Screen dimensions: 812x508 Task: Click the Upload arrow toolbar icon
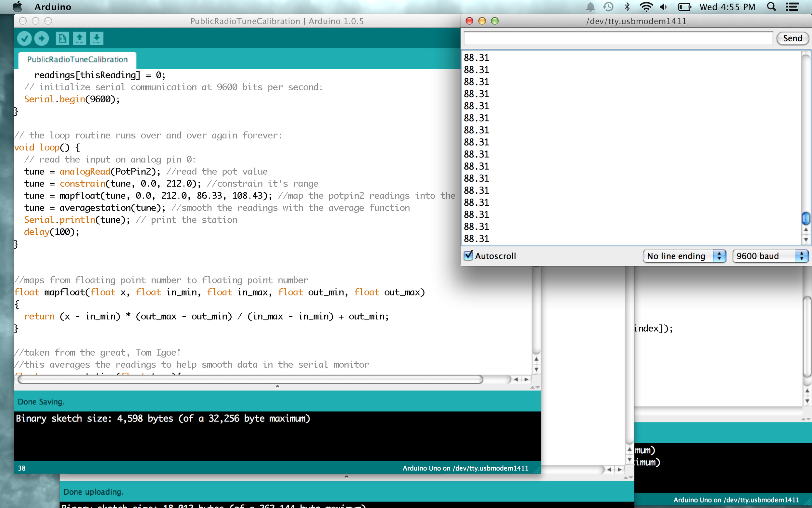pos(42,38)
